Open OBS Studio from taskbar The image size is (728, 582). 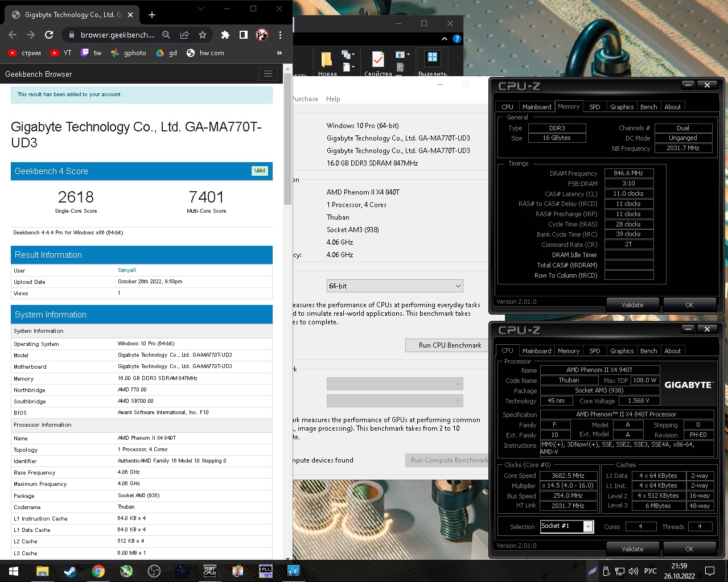pyautogui.click(x=154, y=571)
